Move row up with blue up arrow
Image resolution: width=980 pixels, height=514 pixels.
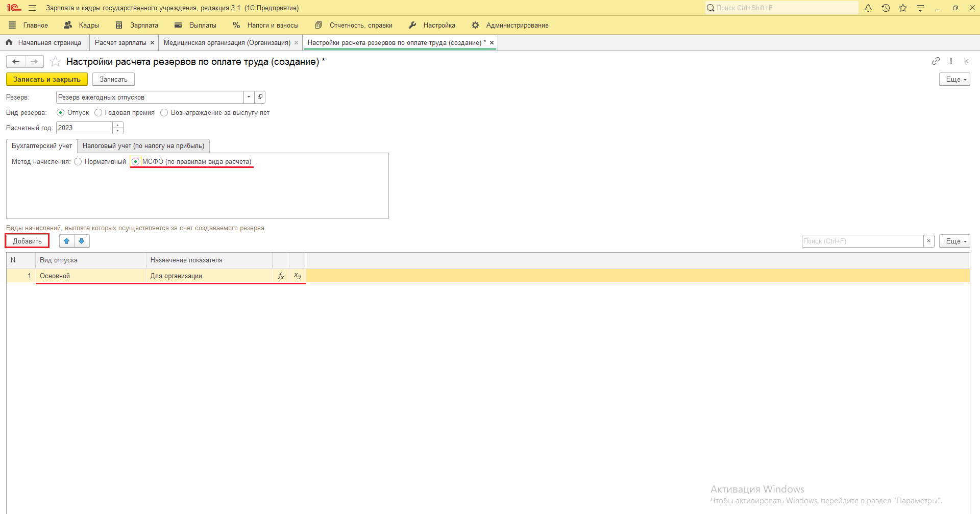coord(67,241)
